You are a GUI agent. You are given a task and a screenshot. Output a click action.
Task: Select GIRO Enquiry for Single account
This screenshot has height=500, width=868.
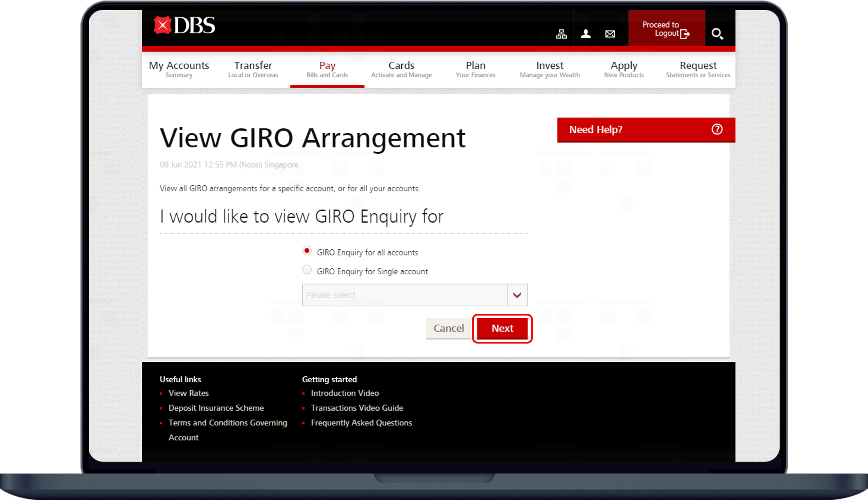(x=307, y=270)
